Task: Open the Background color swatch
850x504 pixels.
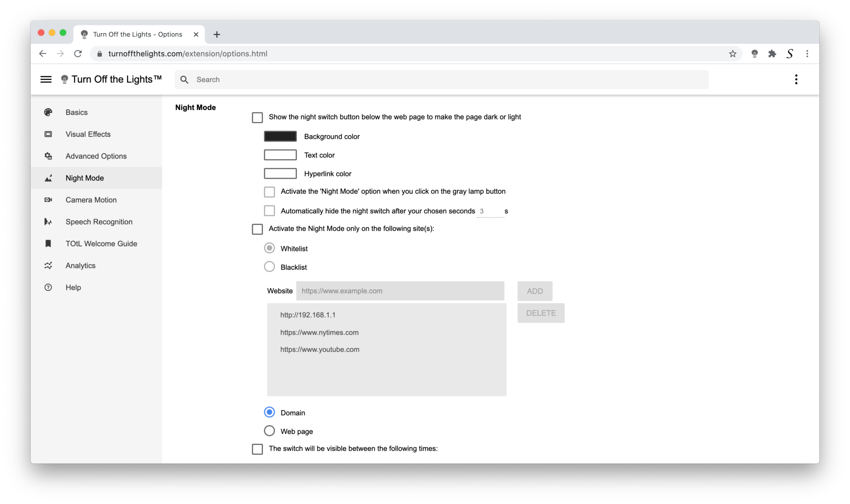Action: [280, 136]
